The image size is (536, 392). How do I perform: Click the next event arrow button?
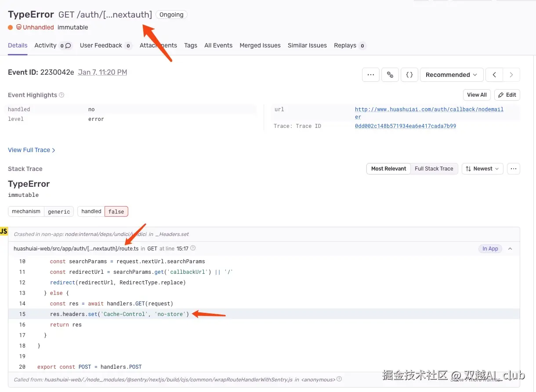pos(512,75)
